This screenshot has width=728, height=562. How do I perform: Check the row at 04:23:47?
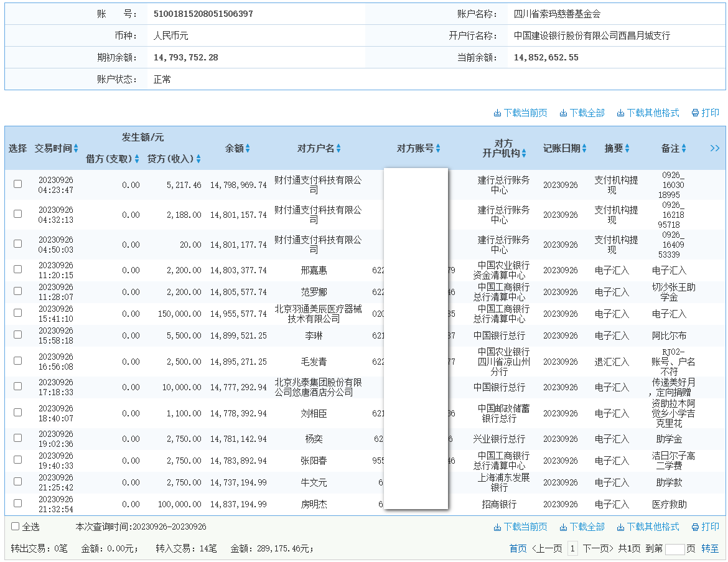(x=17, y=184)
